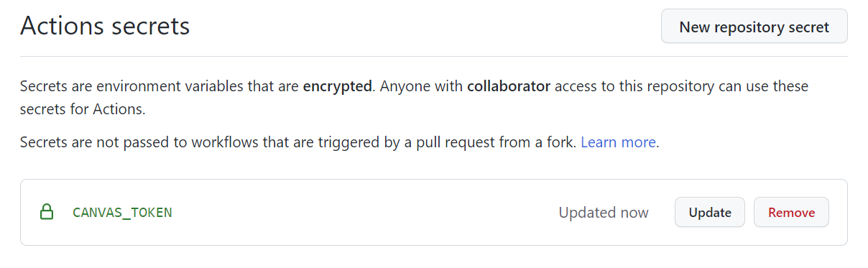868x268 pixels.
Task: Click the bold word encrypted
Action: [337, 87]
